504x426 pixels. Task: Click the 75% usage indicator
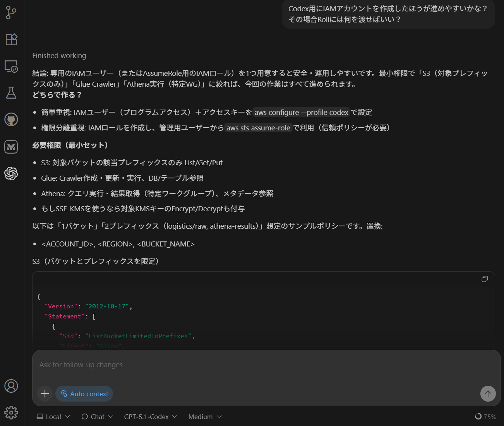pos(485,416)
